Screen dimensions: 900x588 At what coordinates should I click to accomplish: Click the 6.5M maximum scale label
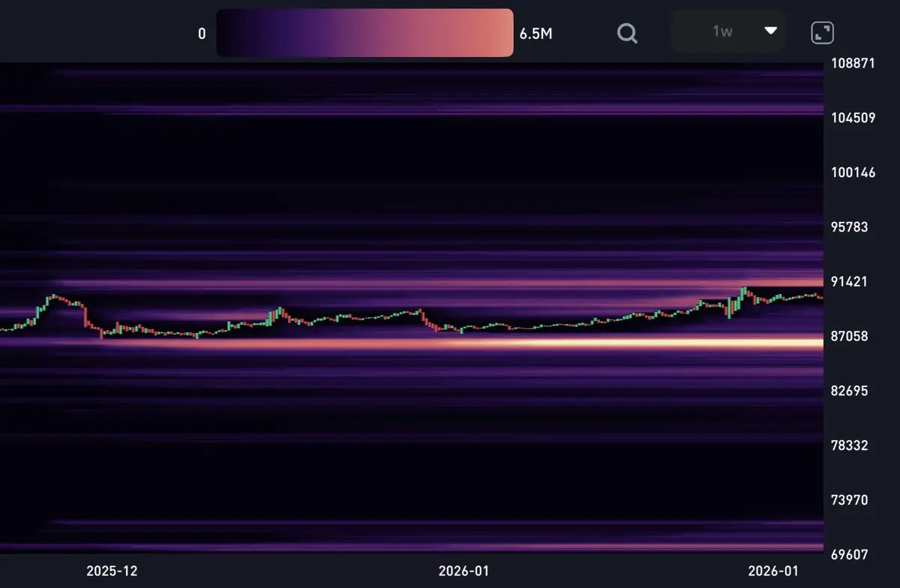pyautogui.click(x=535, y=34)
